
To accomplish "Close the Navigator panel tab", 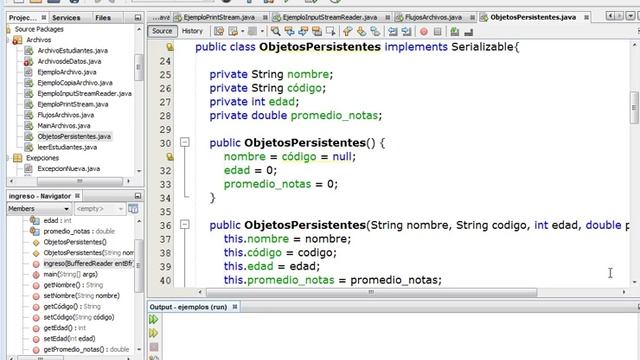I will pyautogui.click(x=77, y=196).
